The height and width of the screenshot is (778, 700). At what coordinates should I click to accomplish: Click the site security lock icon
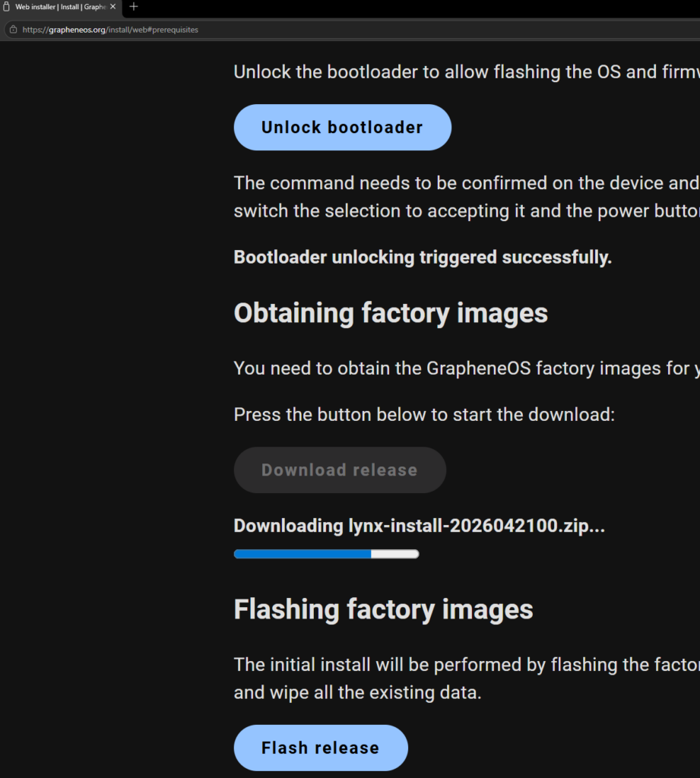click(x=12, y=30)
